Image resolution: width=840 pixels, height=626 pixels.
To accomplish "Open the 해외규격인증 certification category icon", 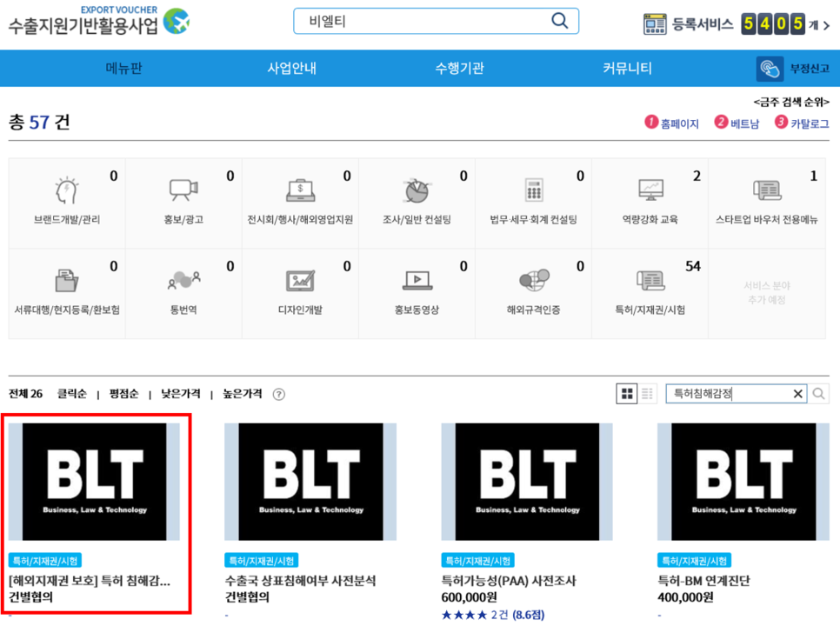I will point(534,280).
